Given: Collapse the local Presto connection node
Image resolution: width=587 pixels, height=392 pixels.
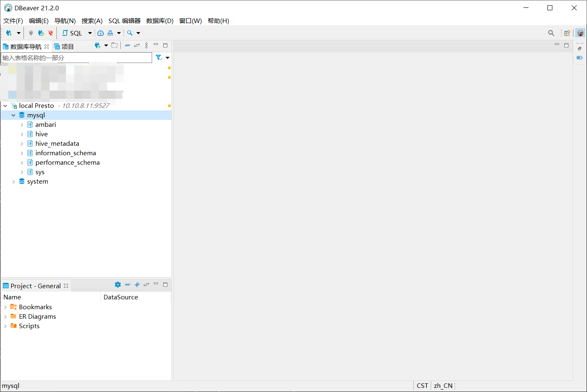Looking at the screenshot, I should (x=5, y=106).
